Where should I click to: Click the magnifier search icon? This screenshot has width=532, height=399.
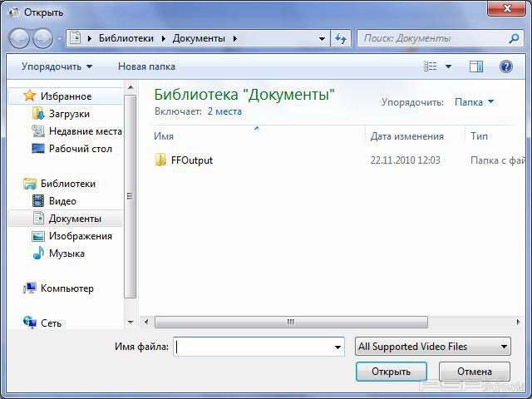pos(514,38)
